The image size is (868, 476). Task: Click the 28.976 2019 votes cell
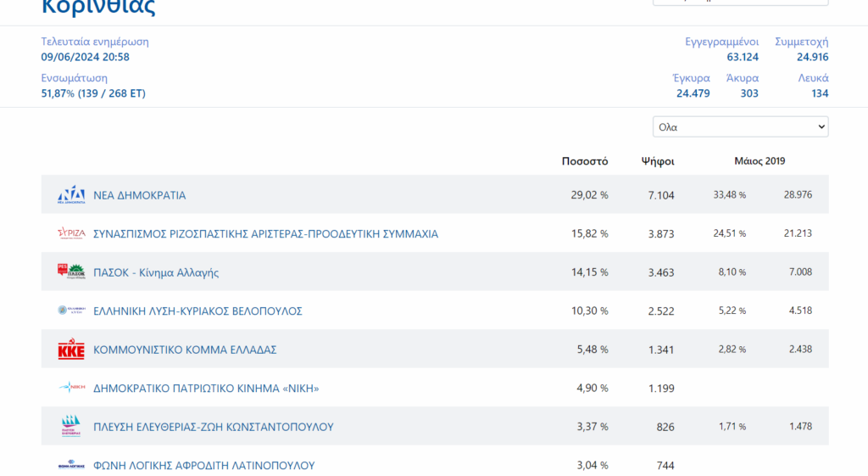798,194
